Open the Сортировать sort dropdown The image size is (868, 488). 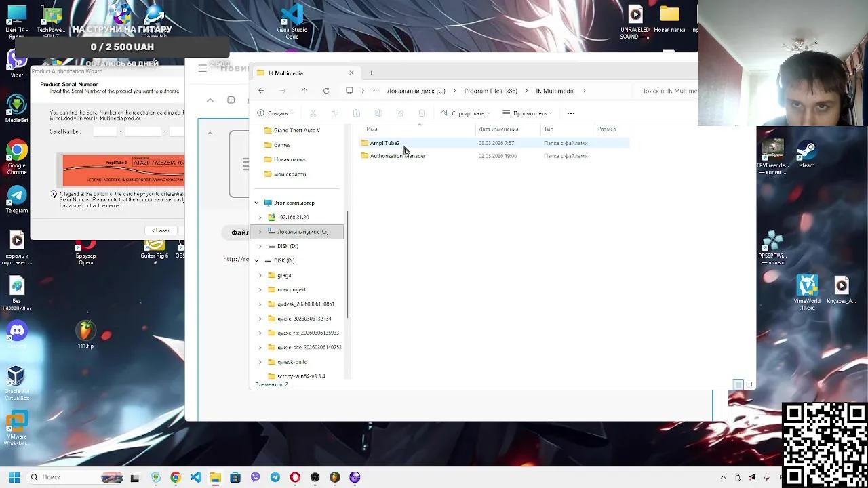tap(465, 113)
